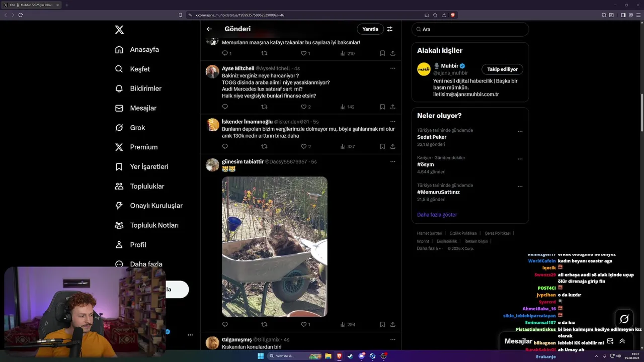Like Ayse Mitchell's reply
Viewport: 644px width, 362px height.
coord(303,107)
